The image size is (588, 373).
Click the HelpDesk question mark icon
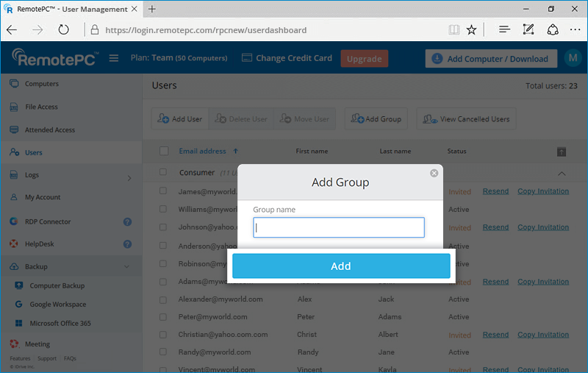click(127, 244)
